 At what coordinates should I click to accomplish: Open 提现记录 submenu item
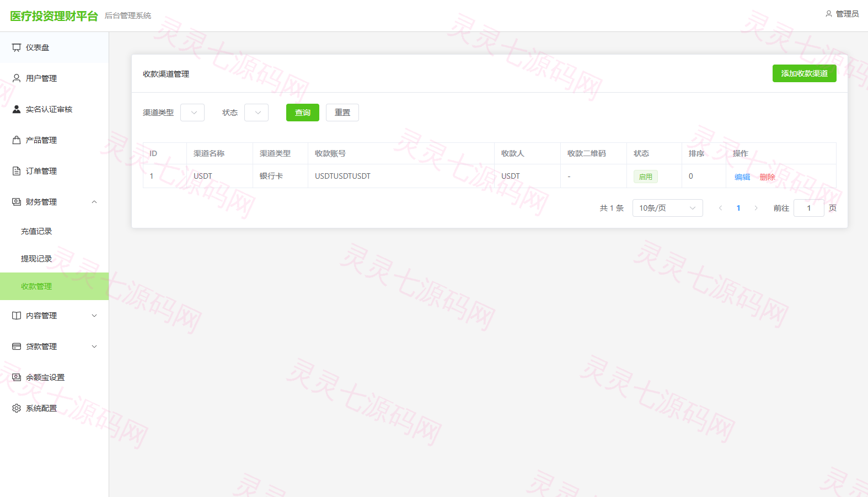pos(54,259)
